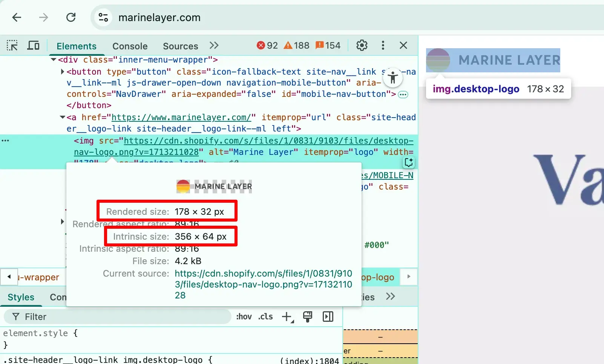Expand the collapsed button contents ellipsis
The image size is (604, 364).
(x=403, y=95)
